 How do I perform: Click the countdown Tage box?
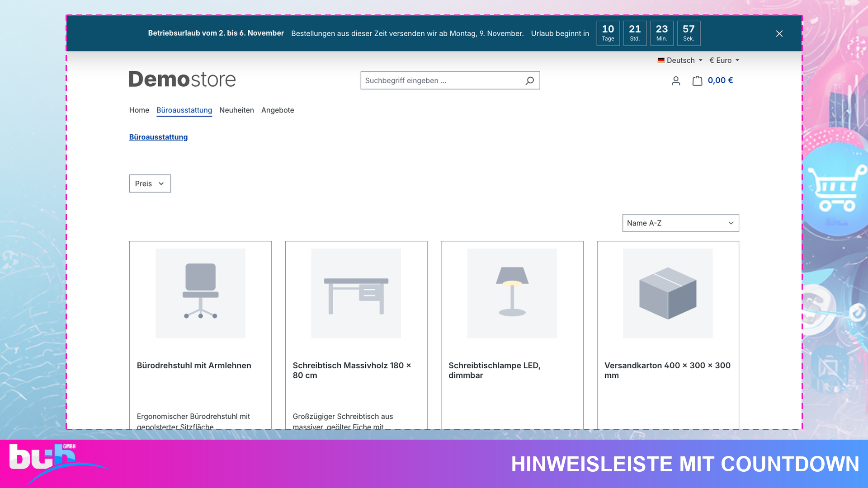pos(608,33)
